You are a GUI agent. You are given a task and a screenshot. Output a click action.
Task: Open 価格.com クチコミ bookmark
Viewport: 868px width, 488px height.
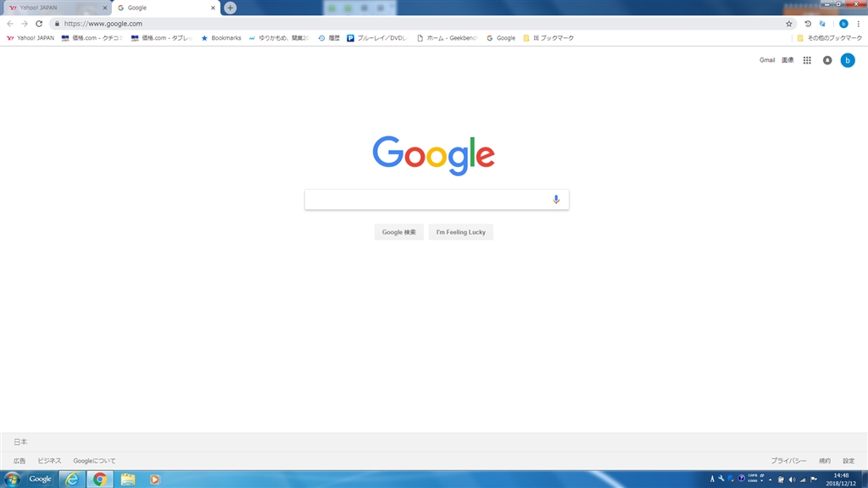pos(92,38)
